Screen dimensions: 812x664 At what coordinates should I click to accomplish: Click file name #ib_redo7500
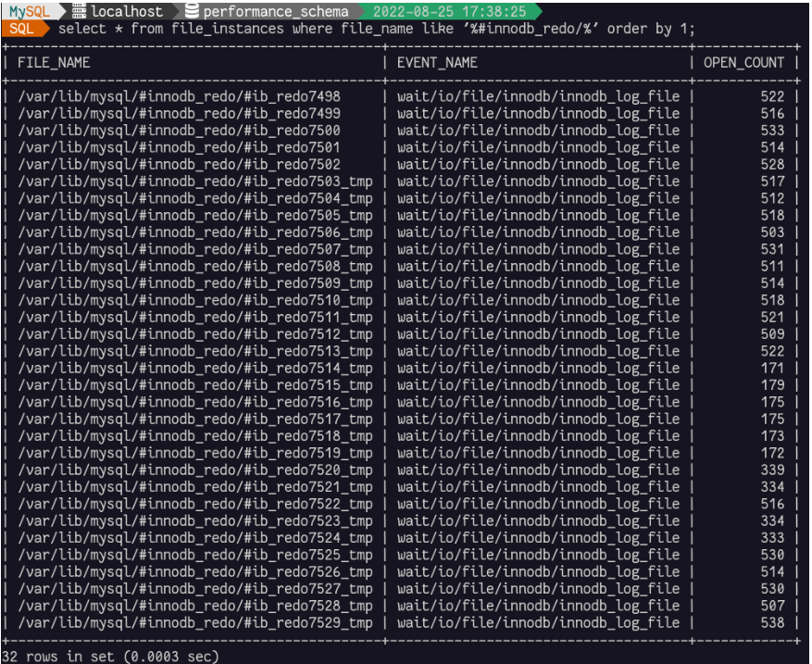click(x=180, y=131)
